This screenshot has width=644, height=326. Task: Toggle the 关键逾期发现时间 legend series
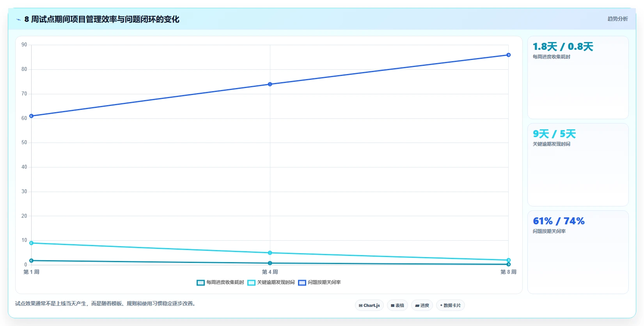[x=271, y=282]
